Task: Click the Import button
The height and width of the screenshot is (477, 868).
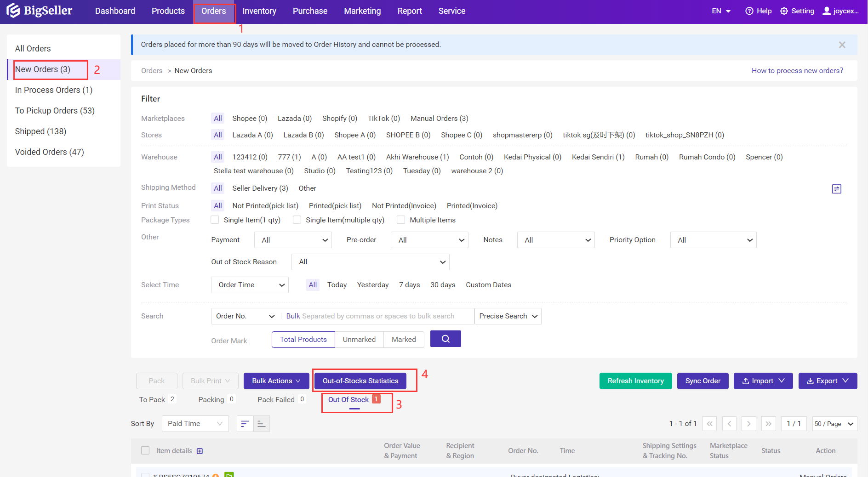Action: (x=763, y=381)
